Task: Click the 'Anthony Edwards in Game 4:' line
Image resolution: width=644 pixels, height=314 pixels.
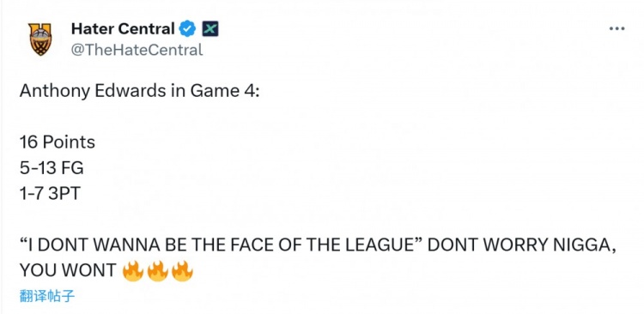Action: 140,91
